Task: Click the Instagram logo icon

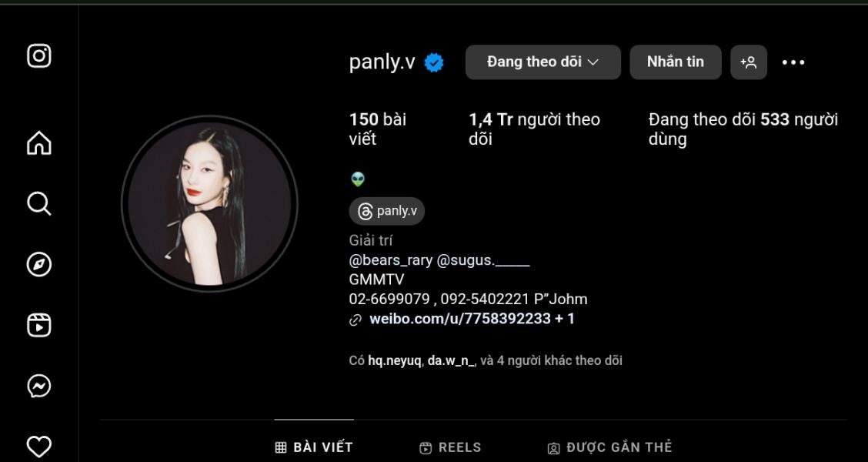Action: (38, 56)
